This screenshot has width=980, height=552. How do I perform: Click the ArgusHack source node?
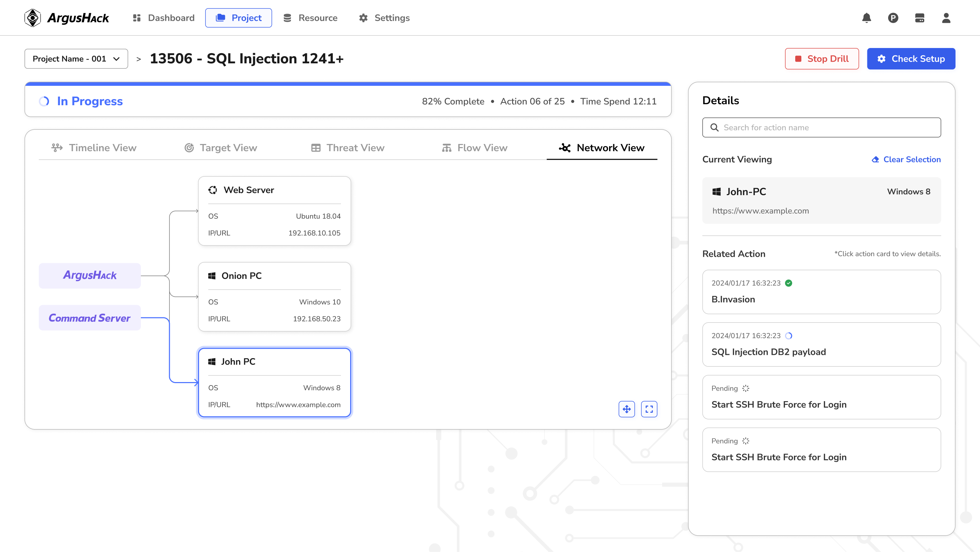[x=90, y=275]
